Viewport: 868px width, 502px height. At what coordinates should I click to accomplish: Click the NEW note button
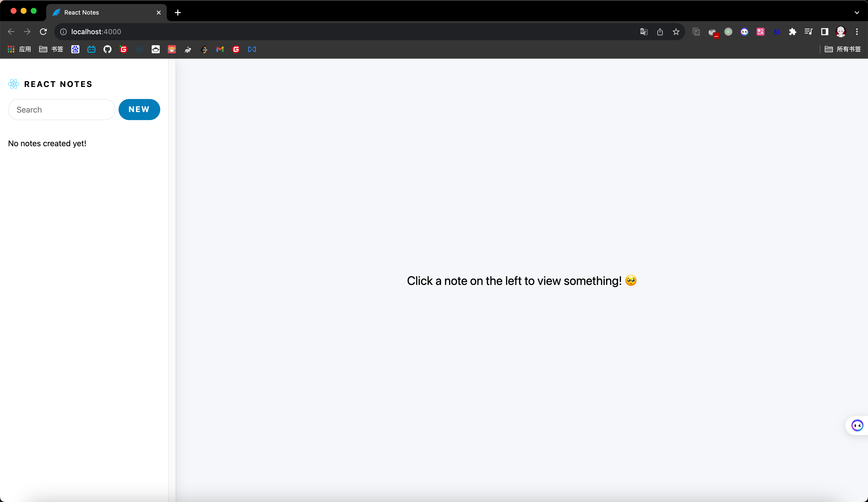pyautogui.click(x=139, y=110)
